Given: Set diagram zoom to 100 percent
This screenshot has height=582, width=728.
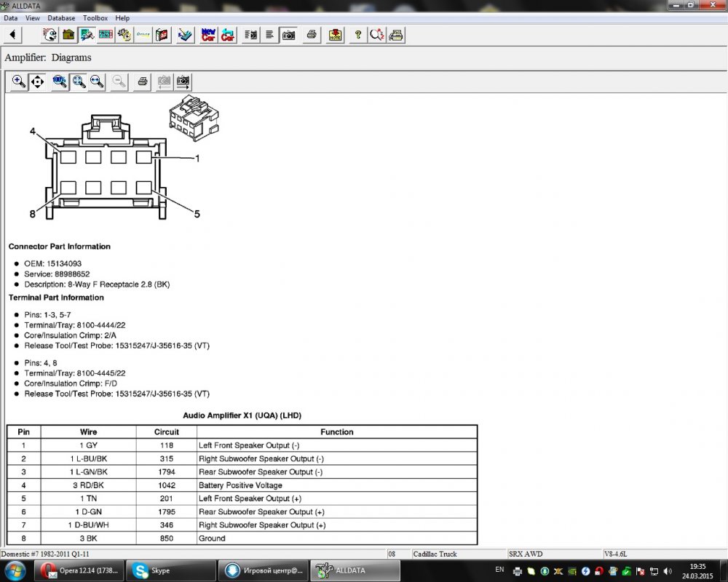Looking at the screenshot, I should pos(60,81).
